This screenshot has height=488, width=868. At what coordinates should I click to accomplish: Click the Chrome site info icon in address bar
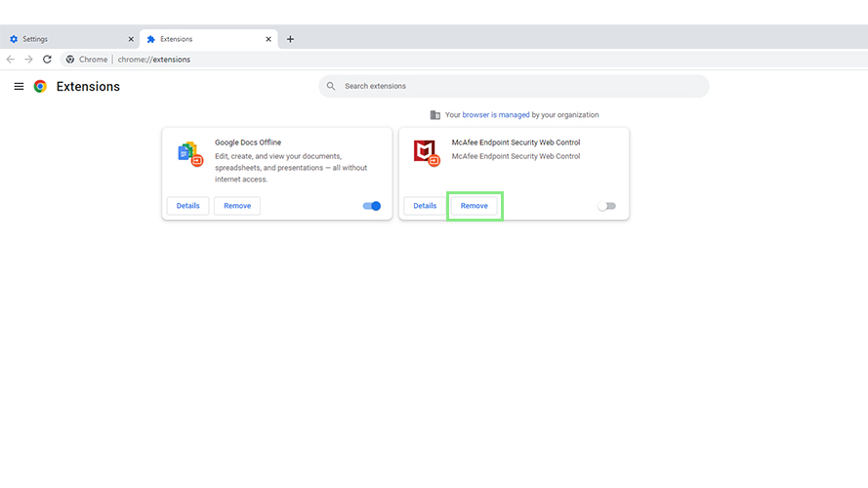click(69, 60)
